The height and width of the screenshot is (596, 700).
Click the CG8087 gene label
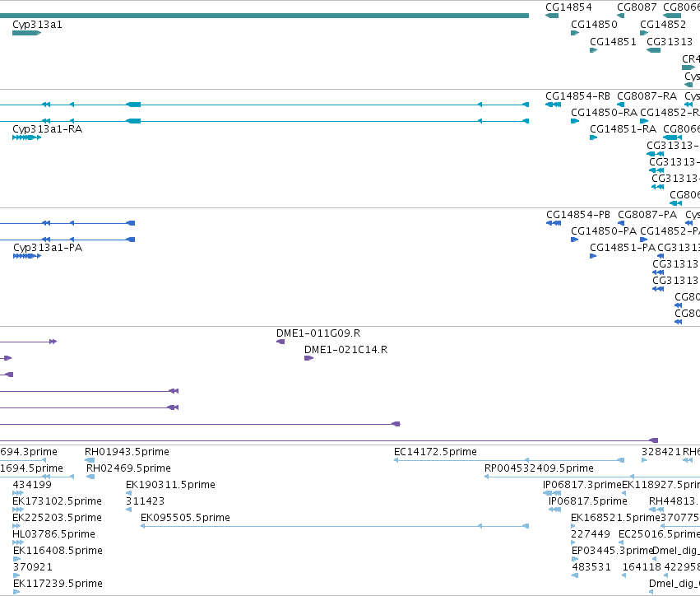pyautogui.click(x=637, y=7)
